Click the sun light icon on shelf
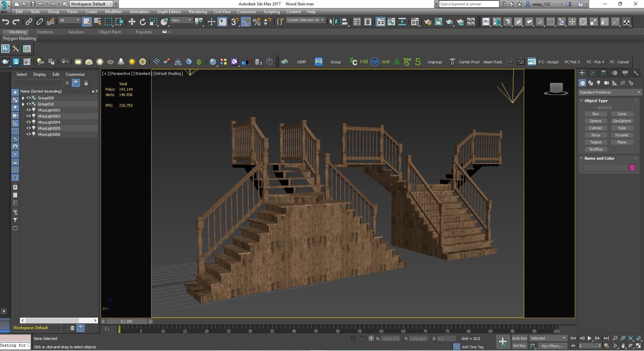 click(132, 62)
